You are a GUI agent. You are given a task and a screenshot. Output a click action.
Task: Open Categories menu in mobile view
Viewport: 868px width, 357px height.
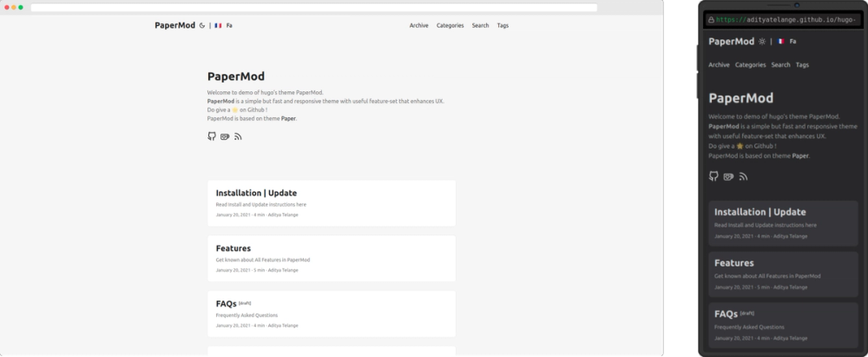[x=750, y=65]
